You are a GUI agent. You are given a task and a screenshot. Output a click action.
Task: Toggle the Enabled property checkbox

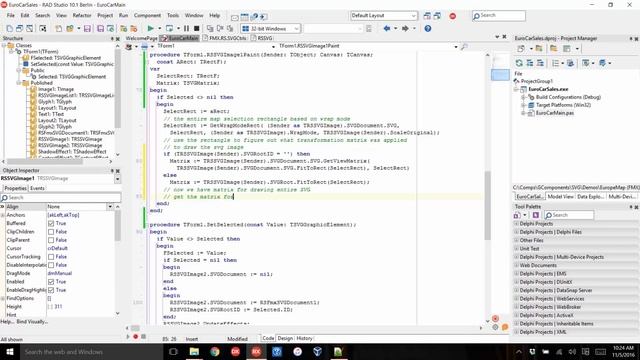(x=51, y=282)
